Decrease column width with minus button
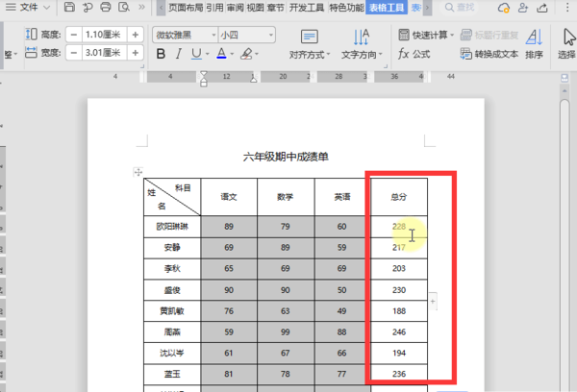Image resolution: width=577 pixels, height=392 pixels. pos(74,53)
